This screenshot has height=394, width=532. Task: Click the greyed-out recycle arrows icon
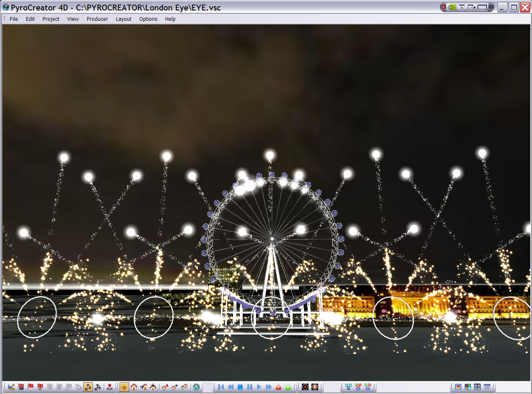(78, 387)
